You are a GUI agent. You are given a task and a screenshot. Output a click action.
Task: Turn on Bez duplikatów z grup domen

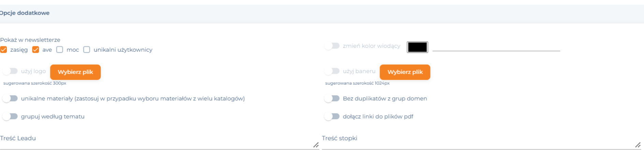click(332, 99)
